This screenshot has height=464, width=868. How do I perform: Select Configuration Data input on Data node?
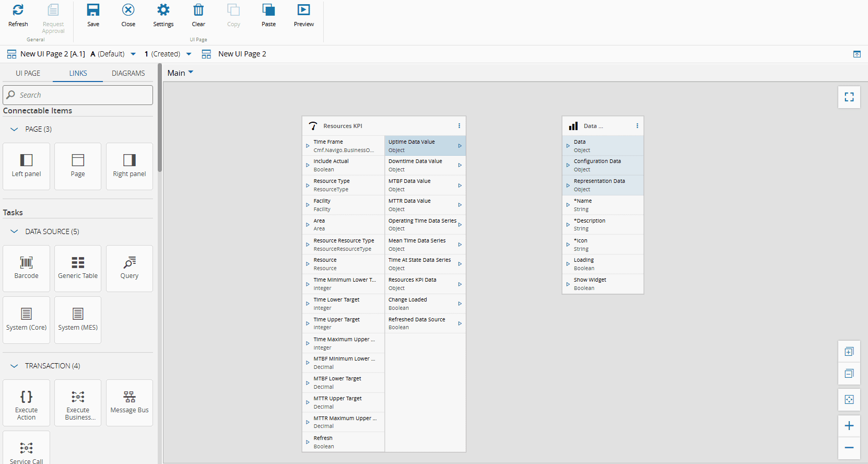click(603, 165)
